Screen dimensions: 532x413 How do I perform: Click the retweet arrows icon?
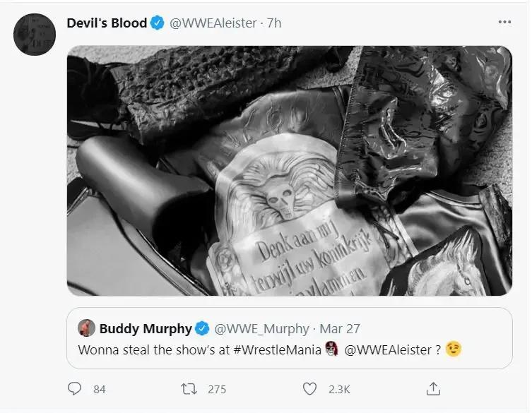[x=188, y=388]
